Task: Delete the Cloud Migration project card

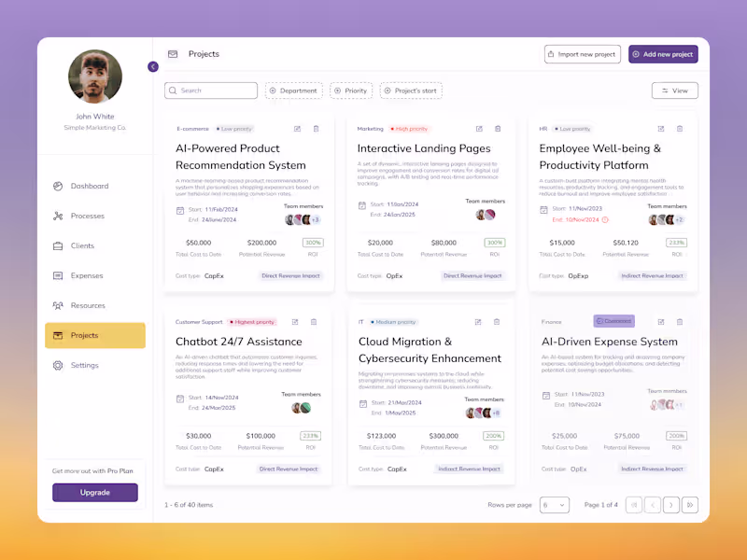Action: pos(497,322)
